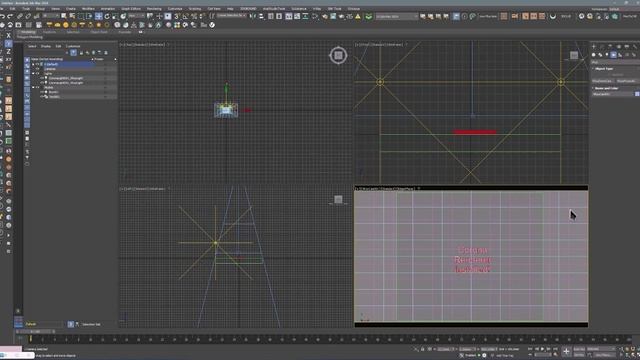Screen dimensions: 640x360
Task: Click the Frozen column header
Action: pyautogui.click(x=99, y=59)
